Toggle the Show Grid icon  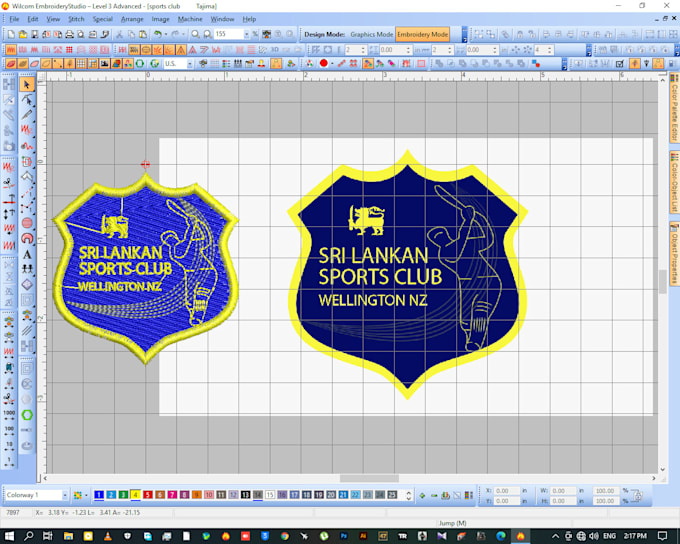click(x=81, y=64)
